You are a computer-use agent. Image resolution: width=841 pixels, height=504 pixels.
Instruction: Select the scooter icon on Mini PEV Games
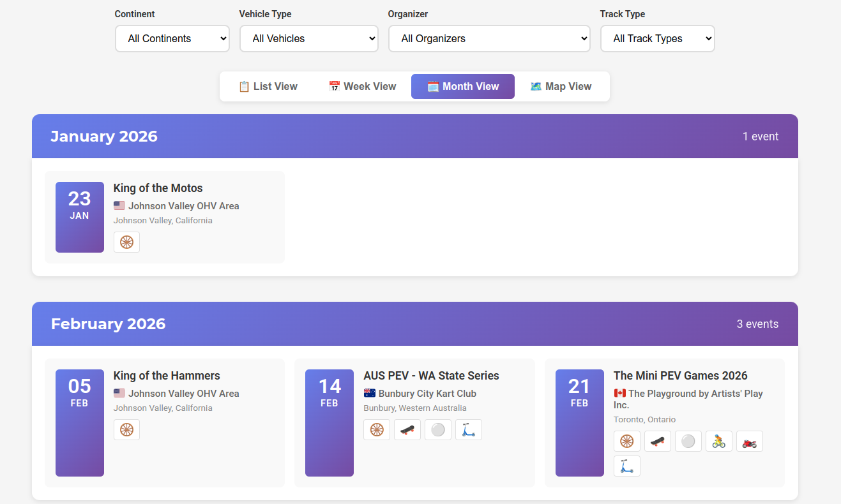[x=627, y=466]
